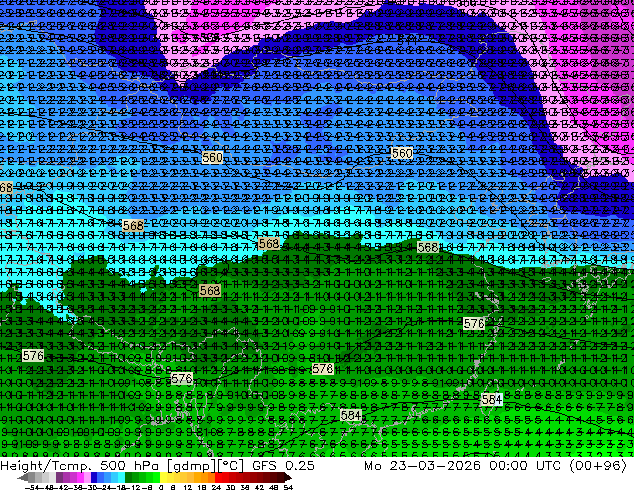634x490 pixels.
Task: Click the light pink swatch in the legend
Action: click(x=87, y=477)
